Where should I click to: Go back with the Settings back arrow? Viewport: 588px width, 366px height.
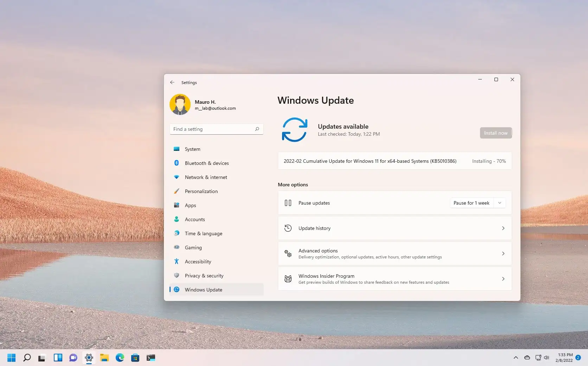(172, 82)
